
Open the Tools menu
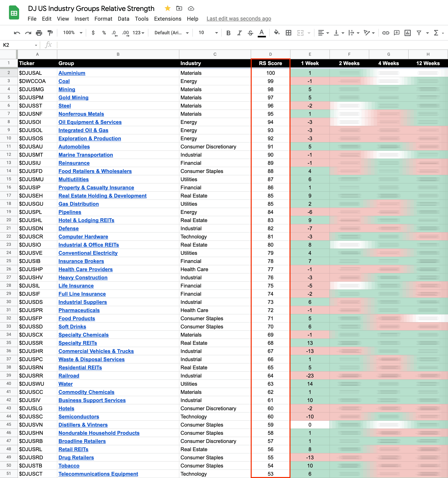pos(142,19)
